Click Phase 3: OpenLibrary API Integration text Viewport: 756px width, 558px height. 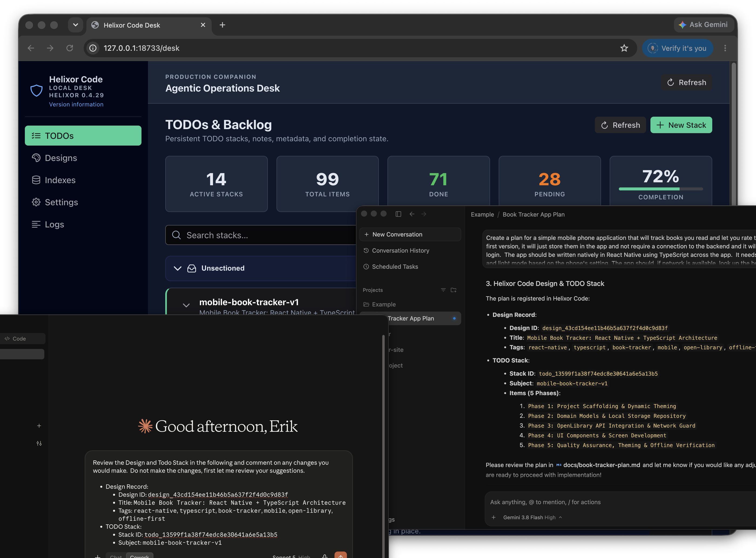point(612,426)
